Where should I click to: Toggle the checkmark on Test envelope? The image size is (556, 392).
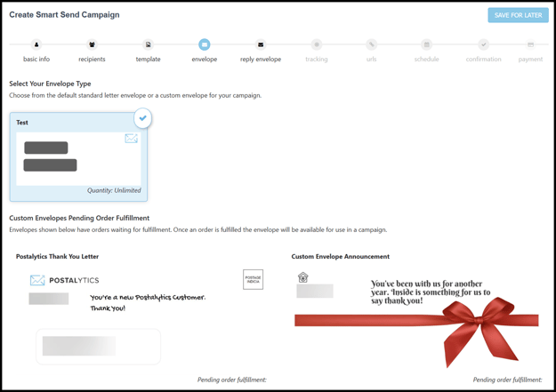[142, 118]
